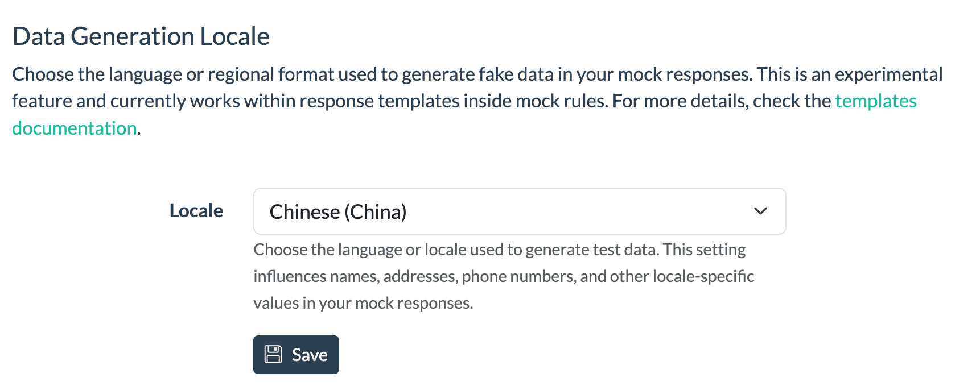Click the Data Generation Locale heading
Screen dimensions: 980x390
(x=141, y=36)
